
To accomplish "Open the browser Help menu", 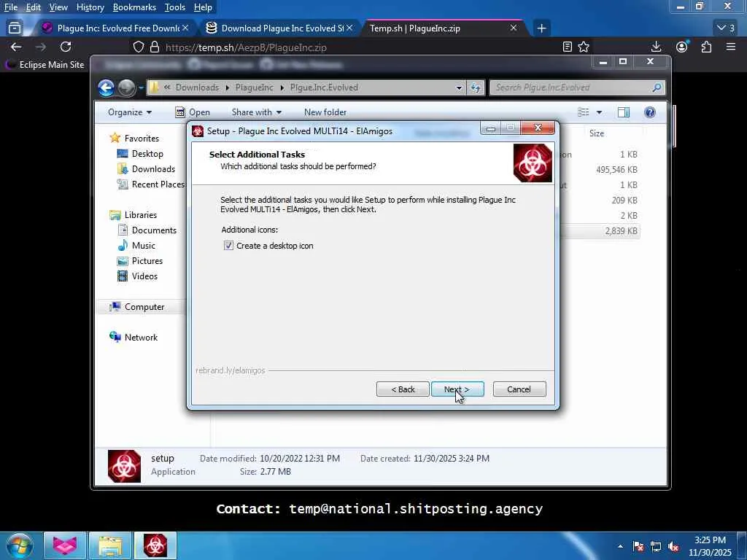I will (203, 7).
